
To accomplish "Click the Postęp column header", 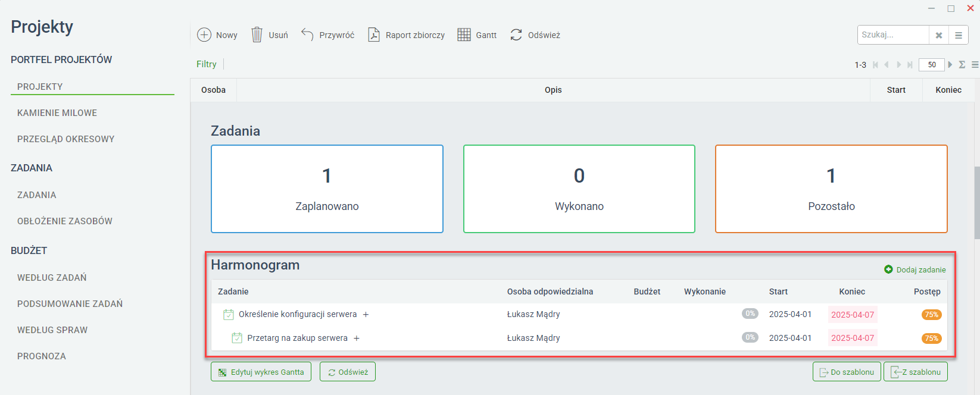I will [927, 291].
